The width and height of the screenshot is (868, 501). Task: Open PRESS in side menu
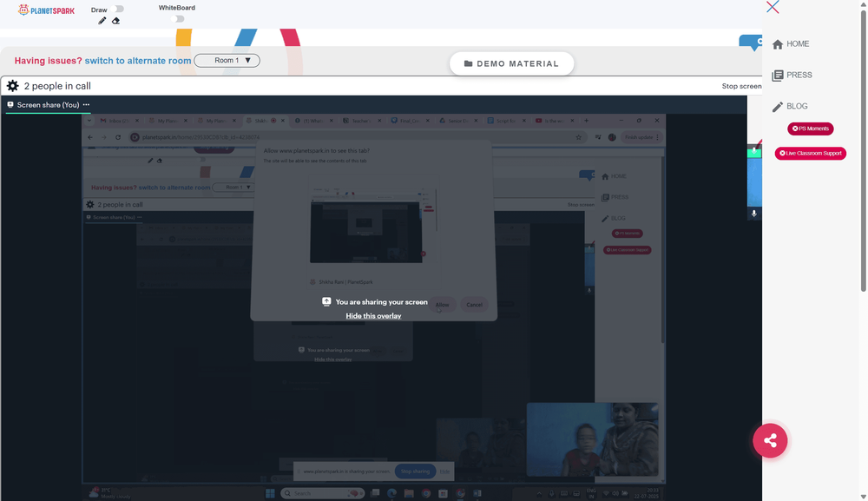[x=792, y=75]
